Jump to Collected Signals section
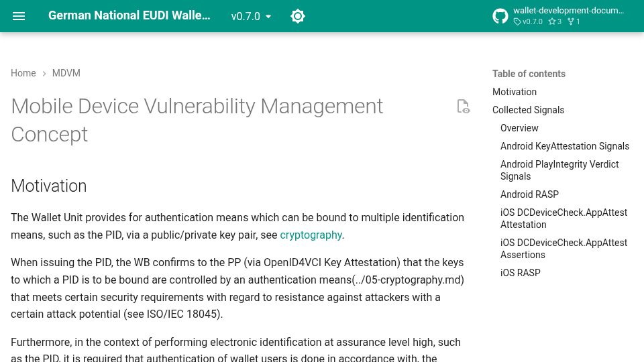Image resolution: width=644 pixels, height=362 pixels. [x=528, y=110]
